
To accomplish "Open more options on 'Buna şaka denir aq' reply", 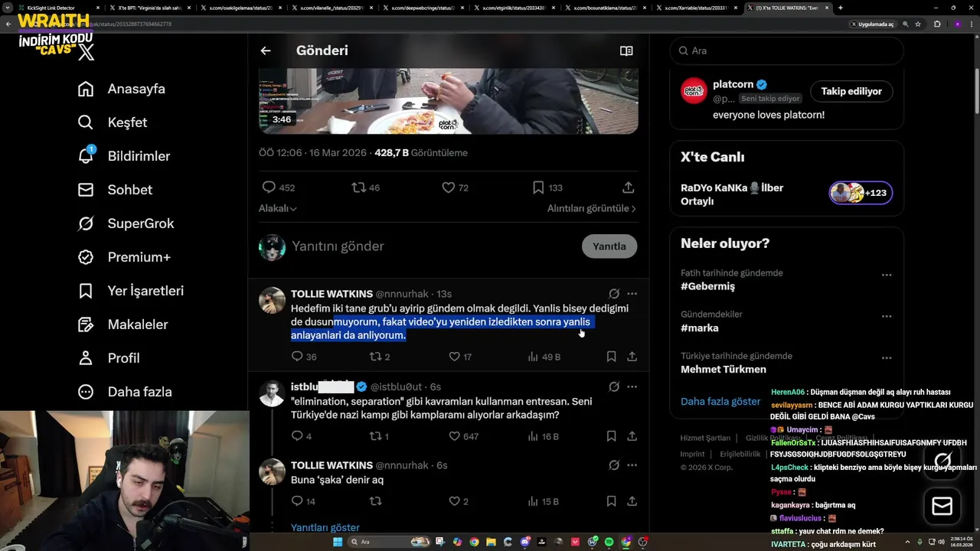I will [632, 465].
